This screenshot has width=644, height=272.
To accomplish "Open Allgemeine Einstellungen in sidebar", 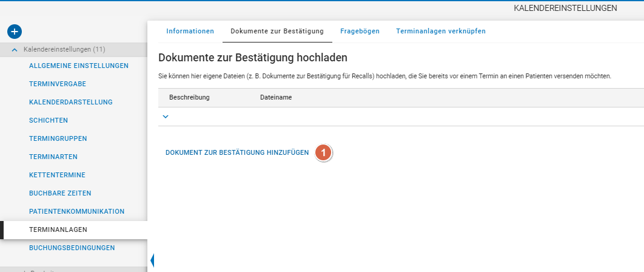I will (78, 66).
